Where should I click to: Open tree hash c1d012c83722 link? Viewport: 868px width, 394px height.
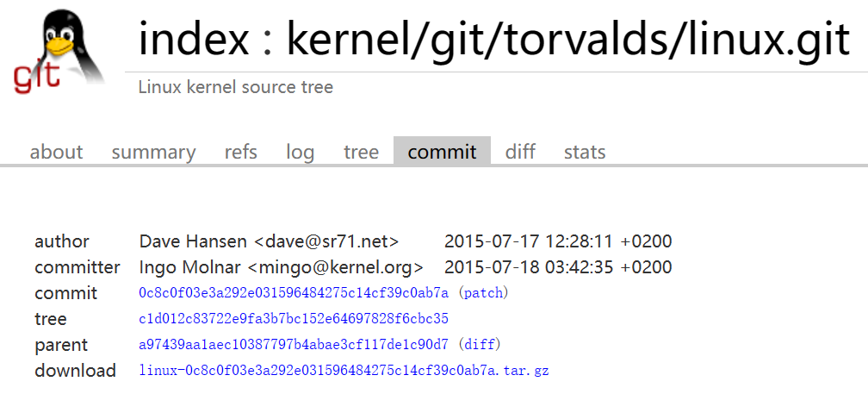coord(294,319)
